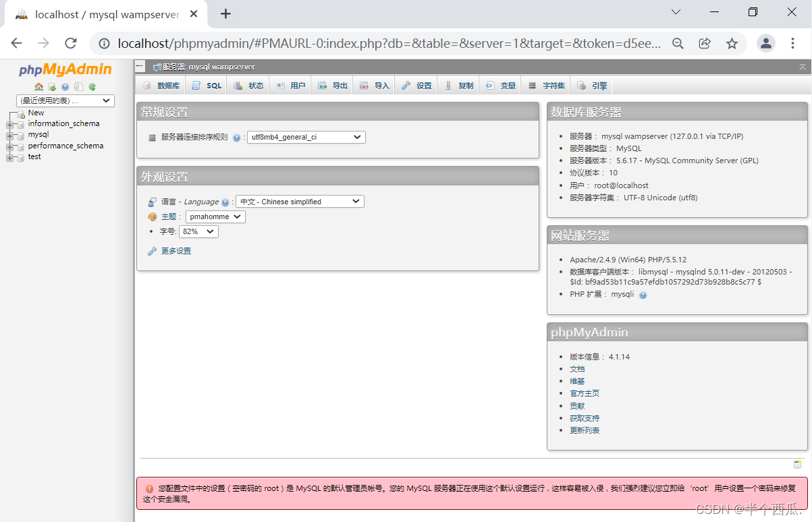Open the 设置 tab
Image resolution: width=812 pixels, height=522 pixels.
point(416,86)
